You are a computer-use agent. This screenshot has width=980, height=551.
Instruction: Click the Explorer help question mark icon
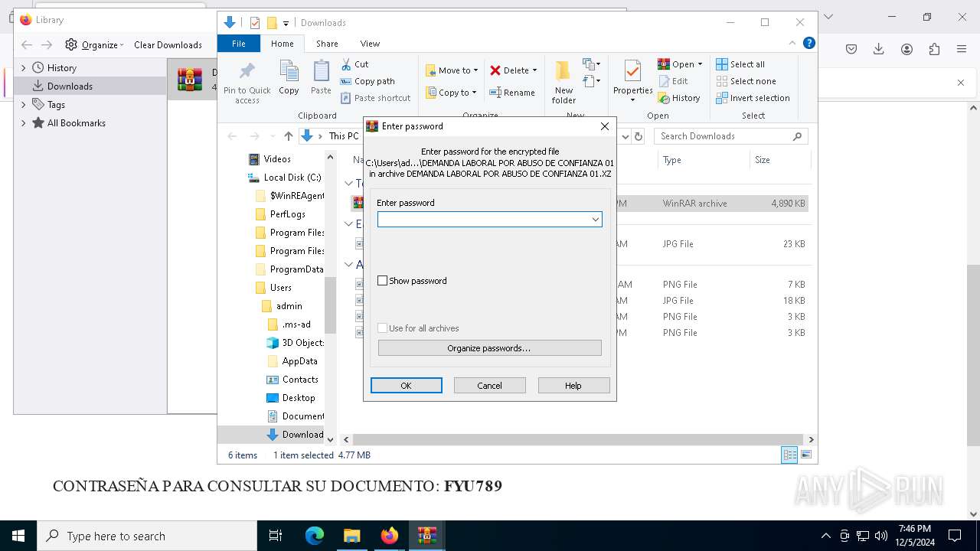coord(808,44)
